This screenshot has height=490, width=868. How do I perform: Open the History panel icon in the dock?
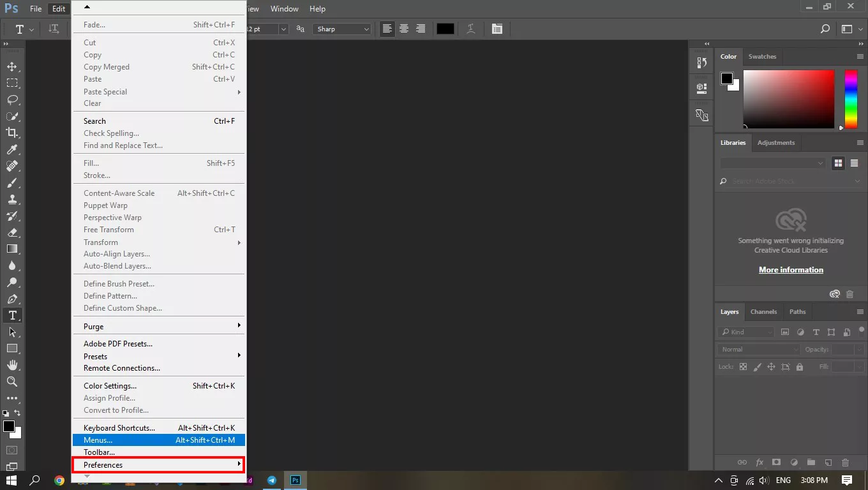(x=702, y=63)
